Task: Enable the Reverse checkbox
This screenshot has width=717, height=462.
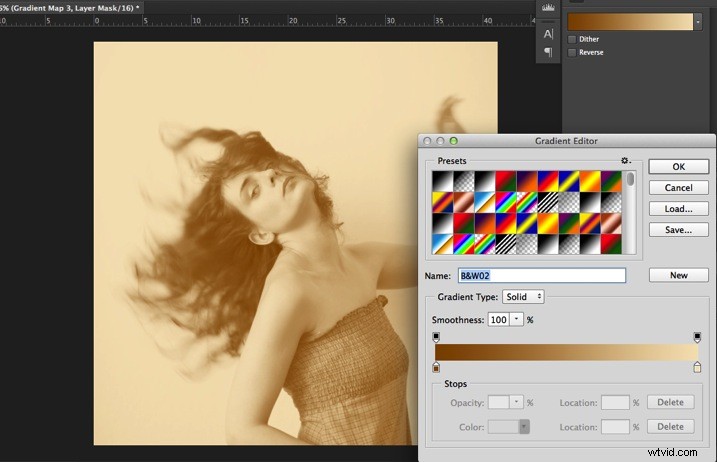Action: (572, 53)
